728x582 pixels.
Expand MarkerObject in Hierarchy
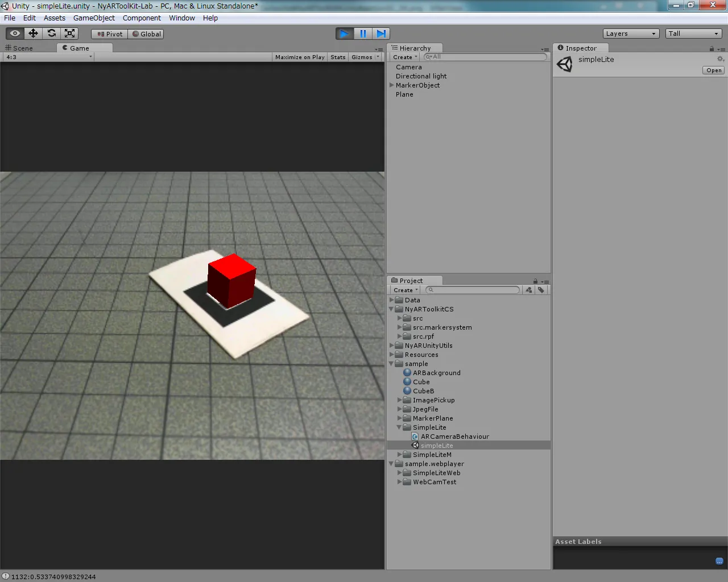[392, 85]
